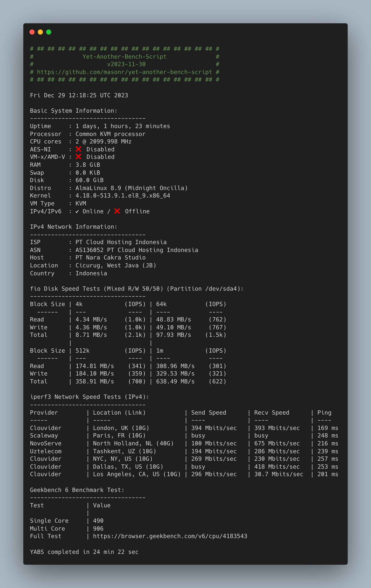Click the Tashkent, UZ (10G) location
The image size is (371, 588).
[124, 451]
